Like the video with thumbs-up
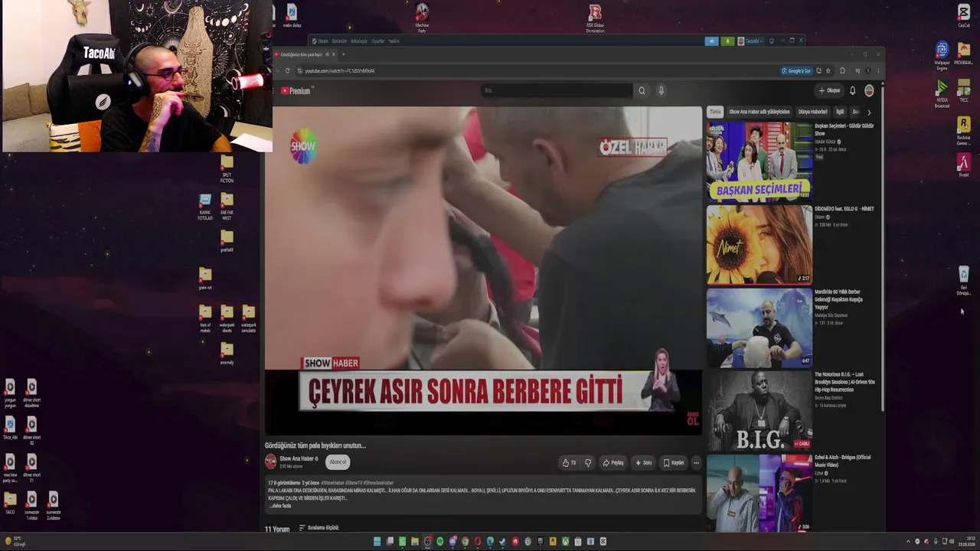 (x=569, y=463)
